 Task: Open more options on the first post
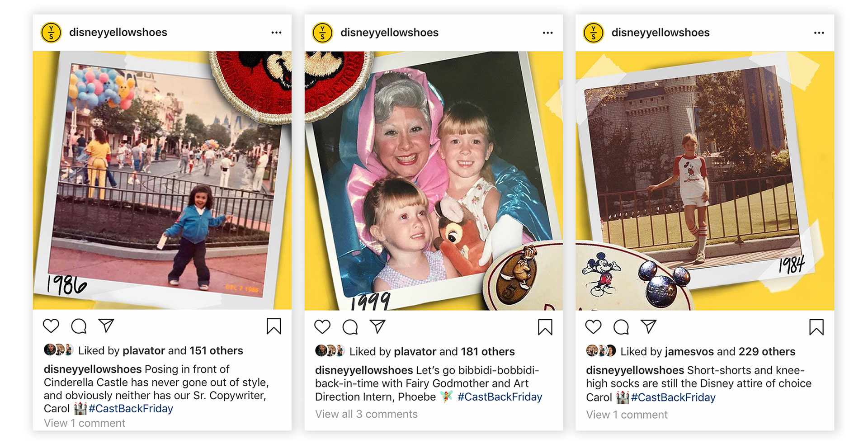tap(277, 33)
